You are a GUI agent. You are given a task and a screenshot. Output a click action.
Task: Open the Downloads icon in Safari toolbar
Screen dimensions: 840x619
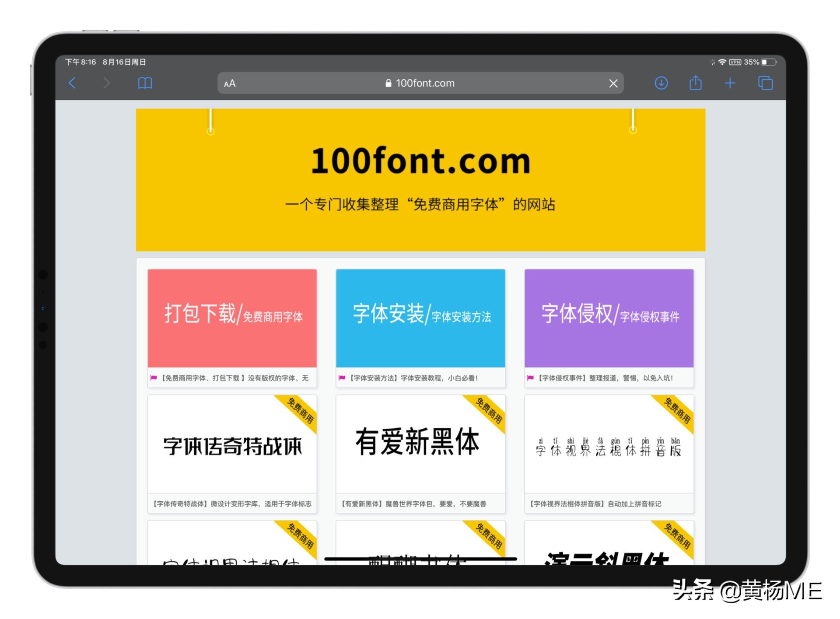click(x=661, y=83)
